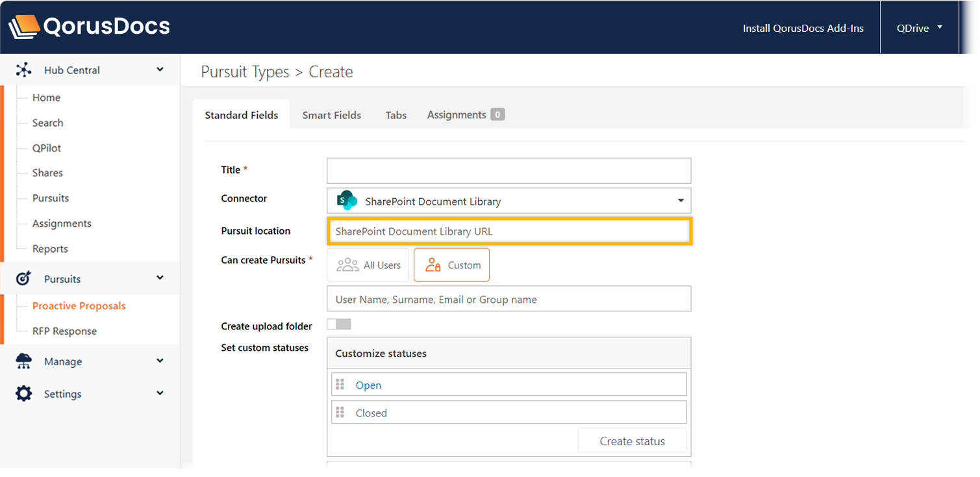
Task: Grab the drag handle beside Closed status
Action: [340, 413]
